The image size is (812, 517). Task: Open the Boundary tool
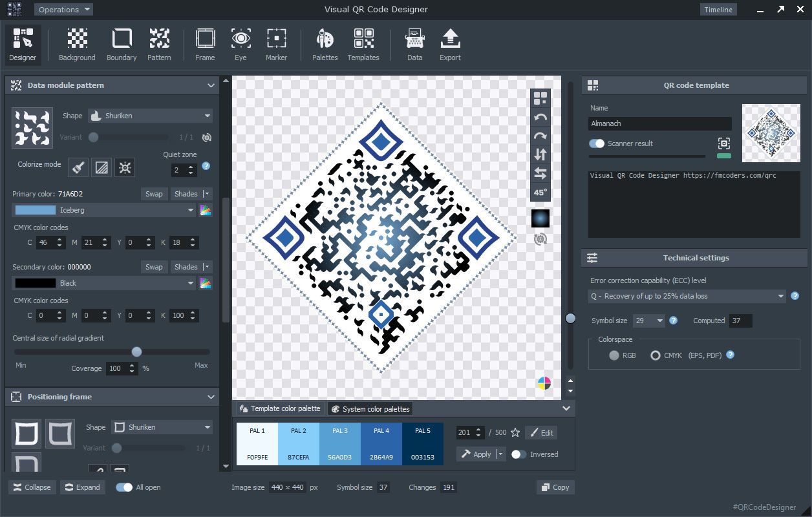122,45
